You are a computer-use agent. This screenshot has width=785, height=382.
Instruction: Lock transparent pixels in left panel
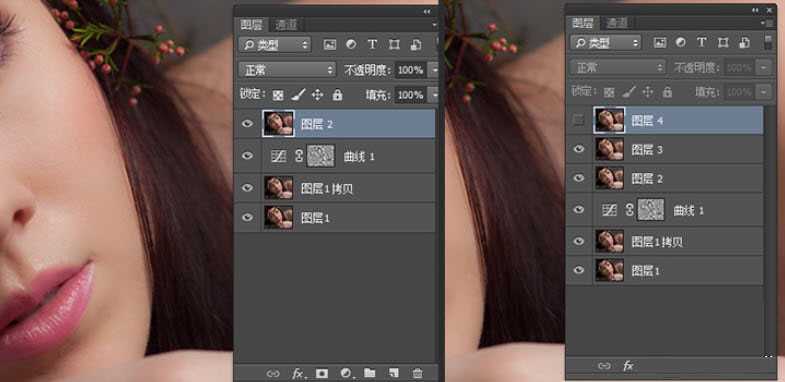click(x=278, y=95)
